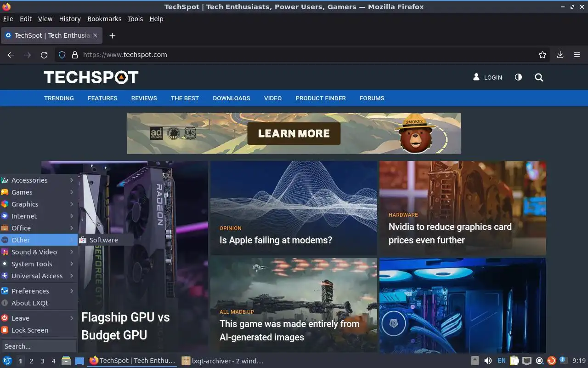Open the LXQt start menu button
The width and height of the screenshot is (588, 368).
(x=7, y=361)
